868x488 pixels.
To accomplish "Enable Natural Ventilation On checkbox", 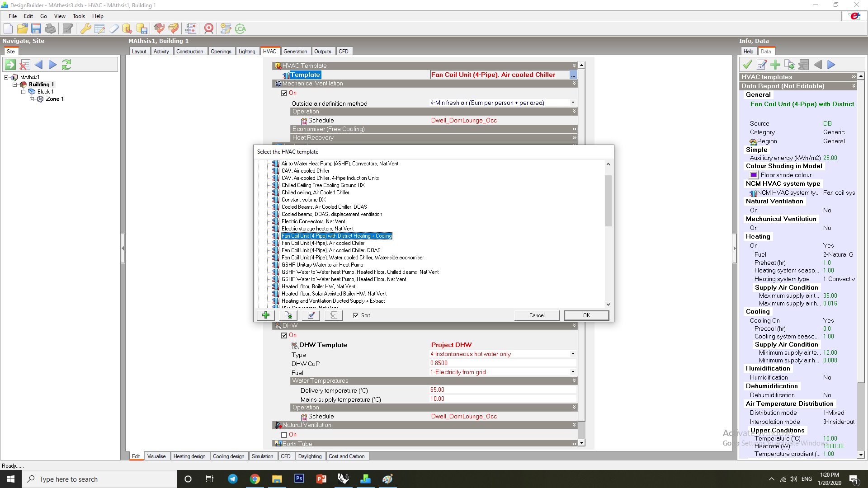I will [x=284, y=435].
